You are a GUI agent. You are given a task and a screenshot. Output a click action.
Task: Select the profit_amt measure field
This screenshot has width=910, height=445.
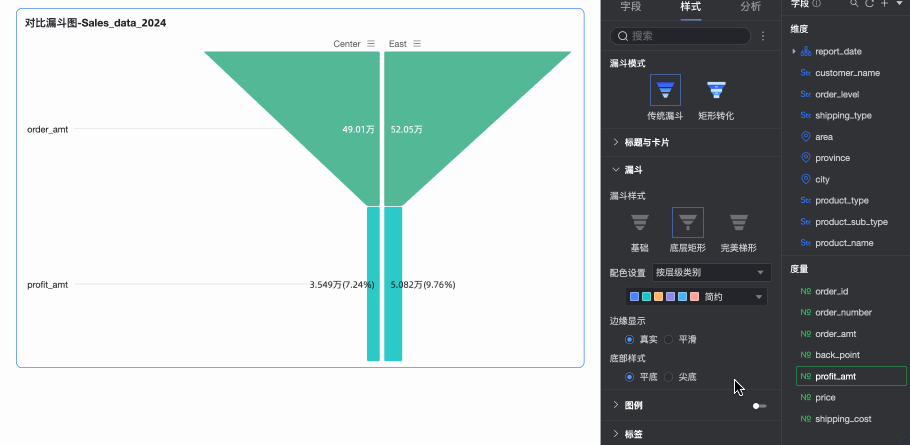851,376
